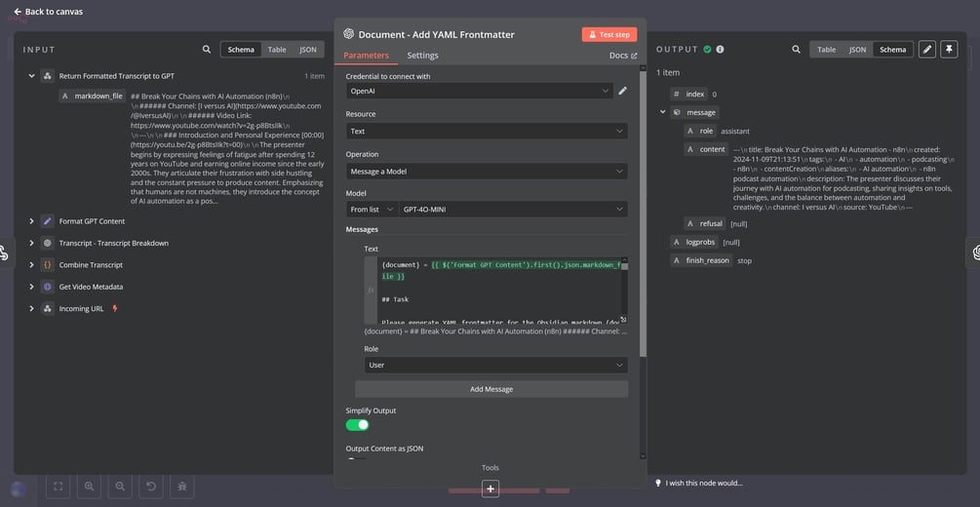Select the Parameters tab

[x=366, y=56]
